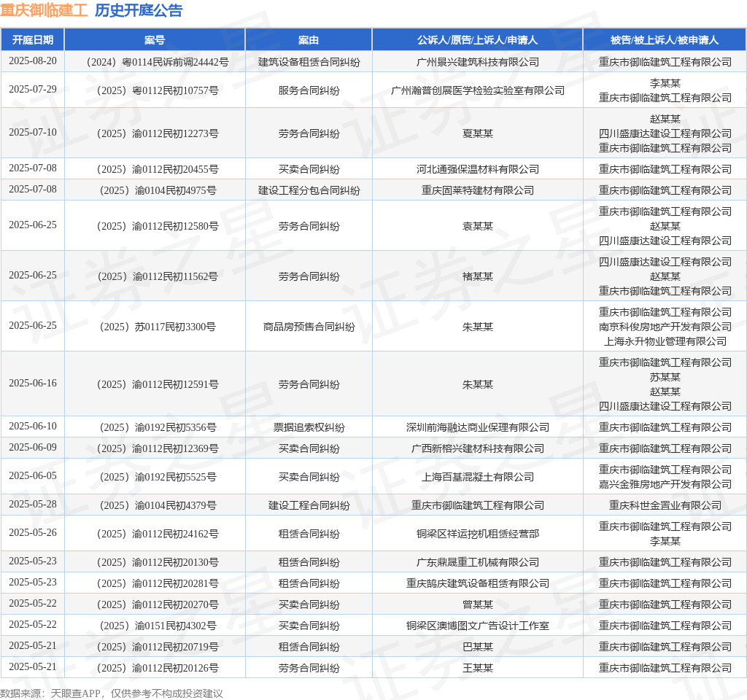Click case number (2025)渝0112民初11562号

(x=155, y=276)
